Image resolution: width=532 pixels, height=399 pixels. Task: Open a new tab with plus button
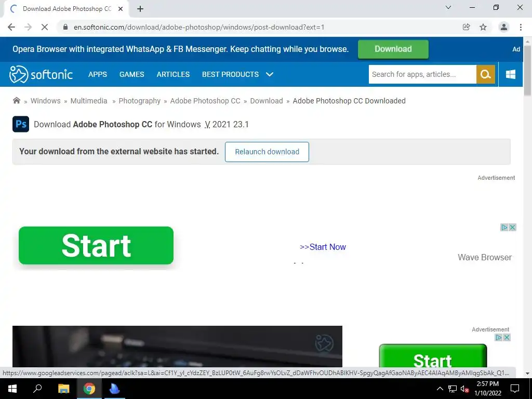coord(140,9)
